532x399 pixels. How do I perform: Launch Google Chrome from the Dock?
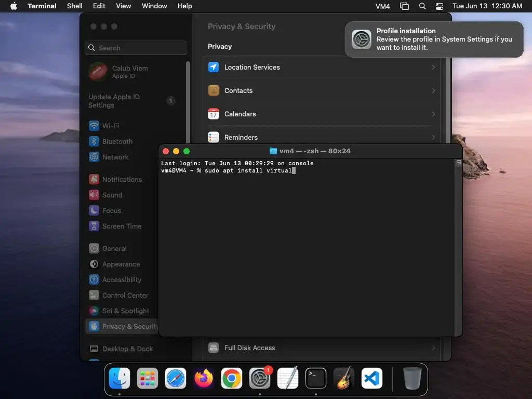tap(231, 378)
